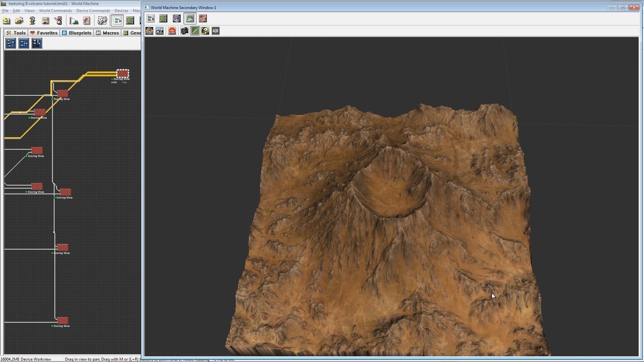Open the World Commands menu

point(55,10)
